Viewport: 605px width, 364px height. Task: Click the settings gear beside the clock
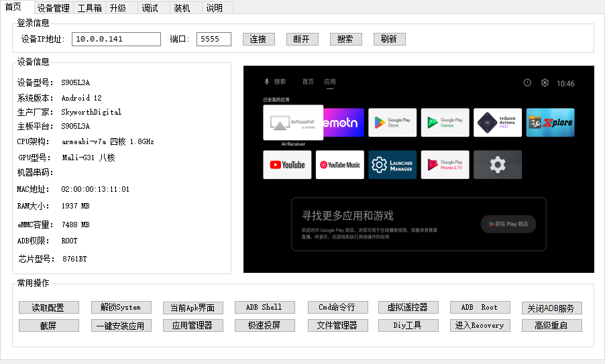(545, 82)
